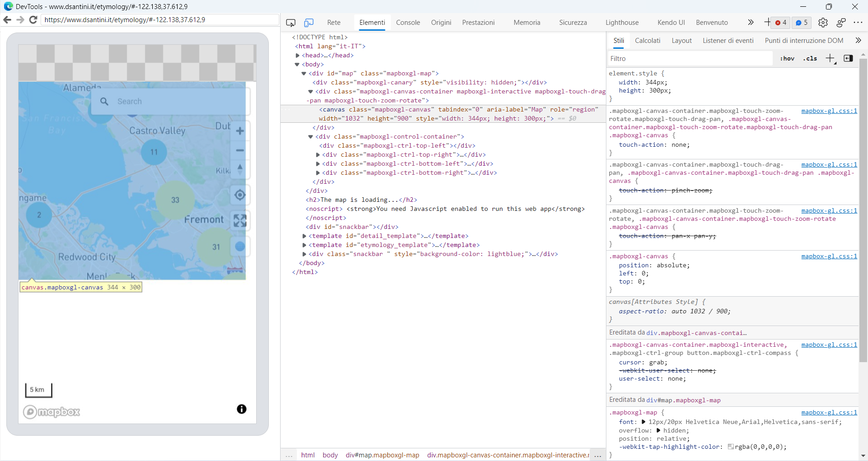Click the Mapbox attribution info icon

coord(242,409)
